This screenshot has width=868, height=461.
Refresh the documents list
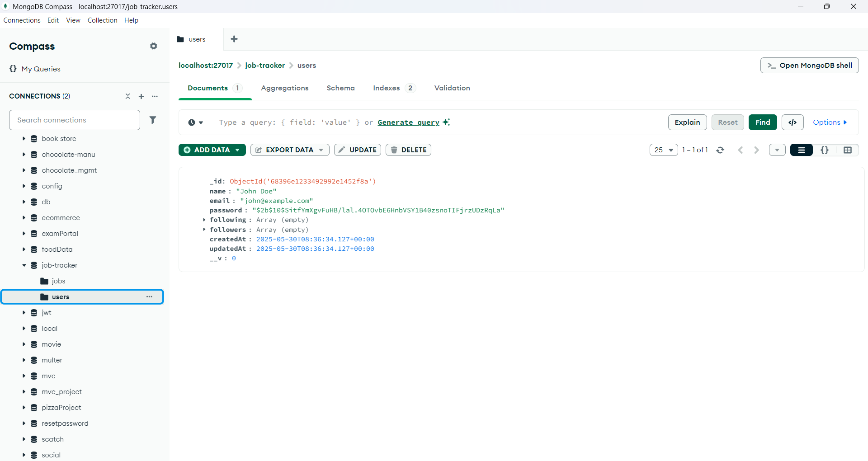point(720,150)
